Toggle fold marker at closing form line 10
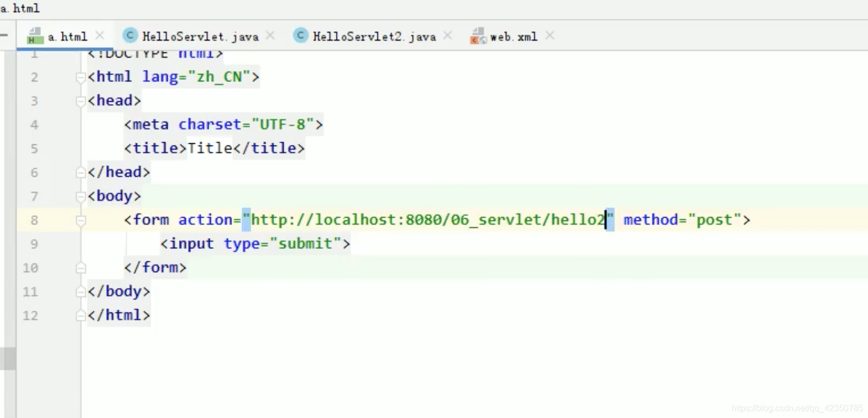Screen dimensions: 868x418 point(81,268)
